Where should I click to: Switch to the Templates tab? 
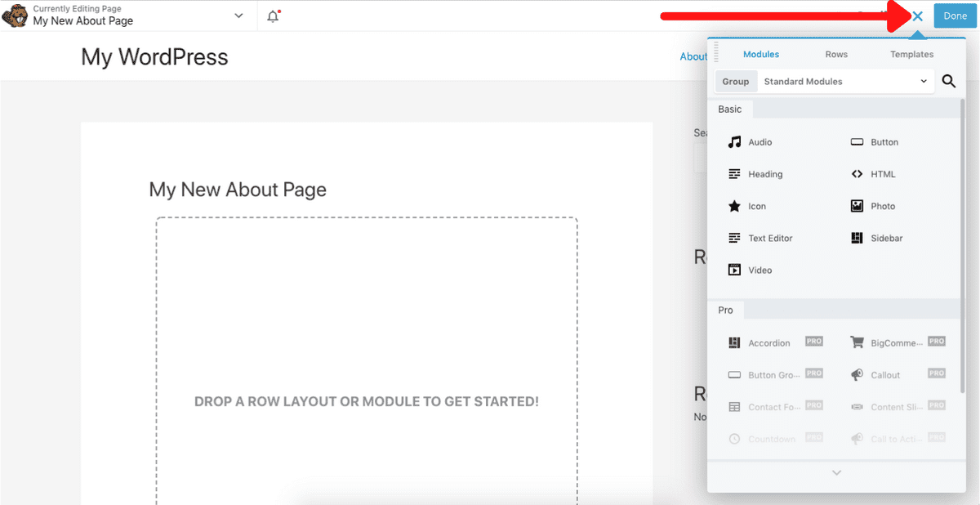click(x=911, y=55)
